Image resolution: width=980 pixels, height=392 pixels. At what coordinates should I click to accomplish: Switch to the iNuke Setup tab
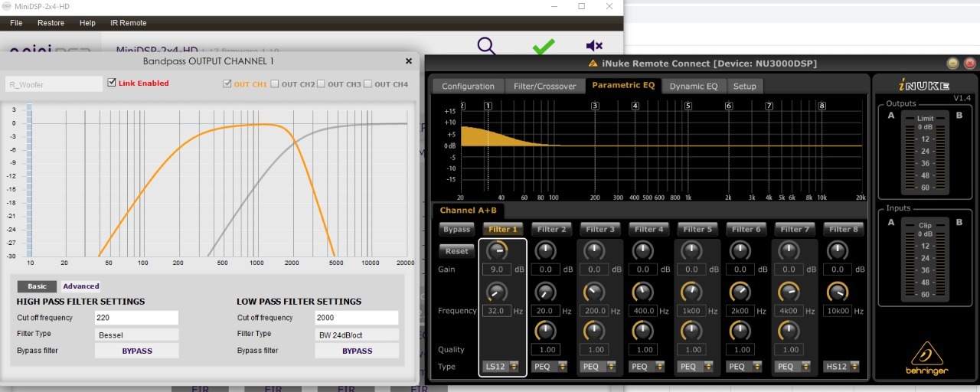(745, 86)
